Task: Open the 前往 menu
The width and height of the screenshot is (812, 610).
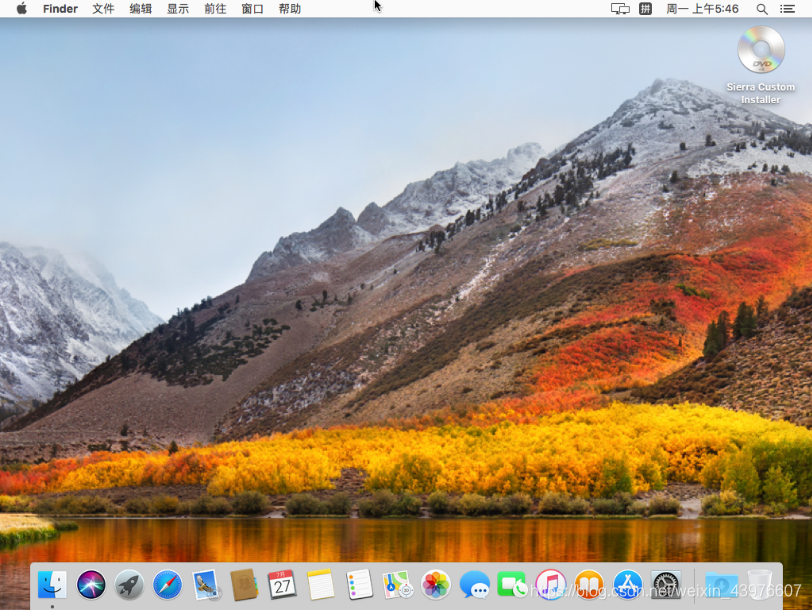Action: (x=215, y=9)
